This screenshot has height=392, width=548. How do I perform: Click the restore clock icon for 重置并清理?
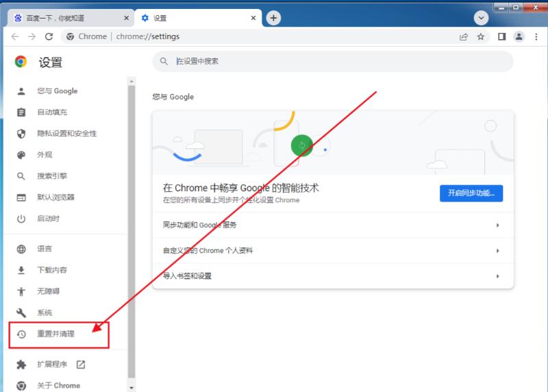21,334
